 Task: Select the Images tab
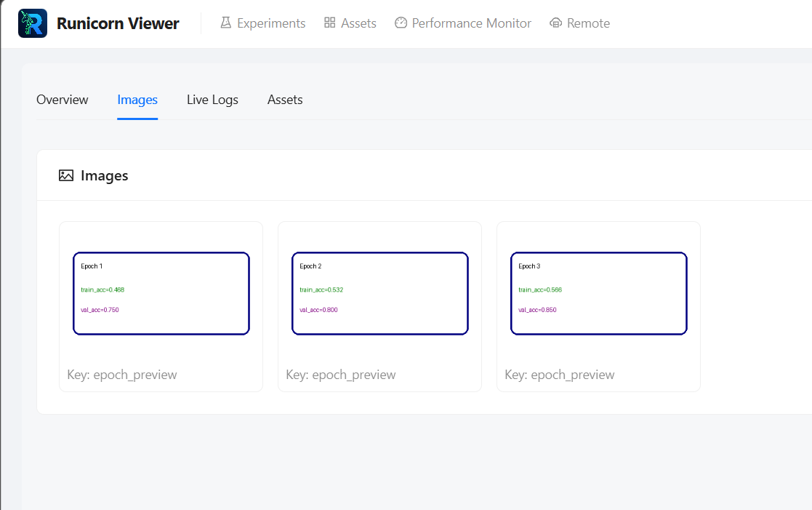pyautogui.click(x=137, y=100)
